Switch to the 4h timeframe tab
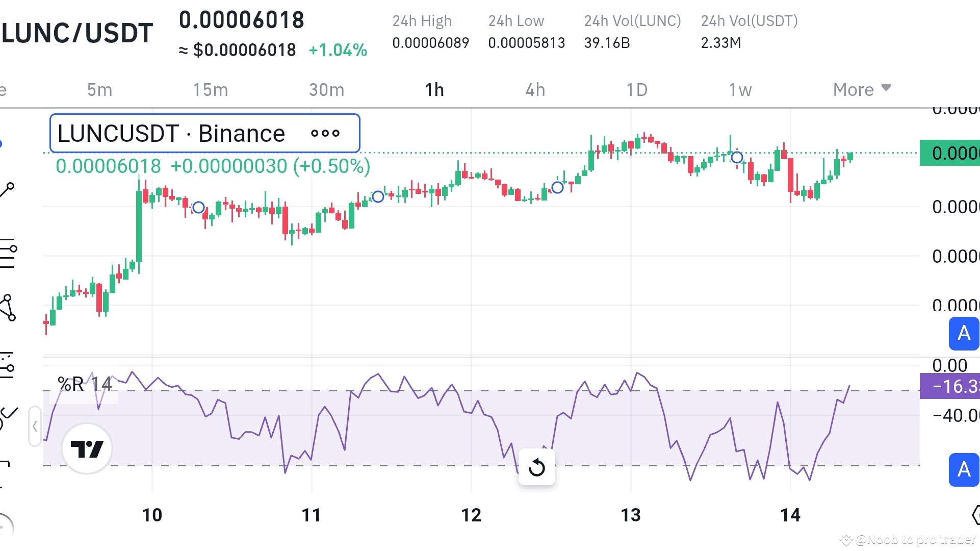Viewport: 980px width, 551px height. click(x=535, y=90)
